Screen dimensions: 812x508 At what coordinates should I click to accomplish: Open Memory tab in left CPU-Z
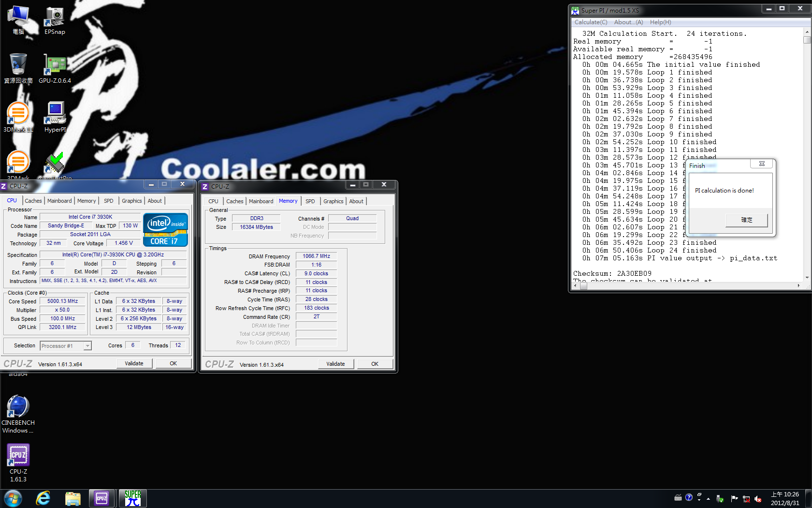tap(87, 201)
